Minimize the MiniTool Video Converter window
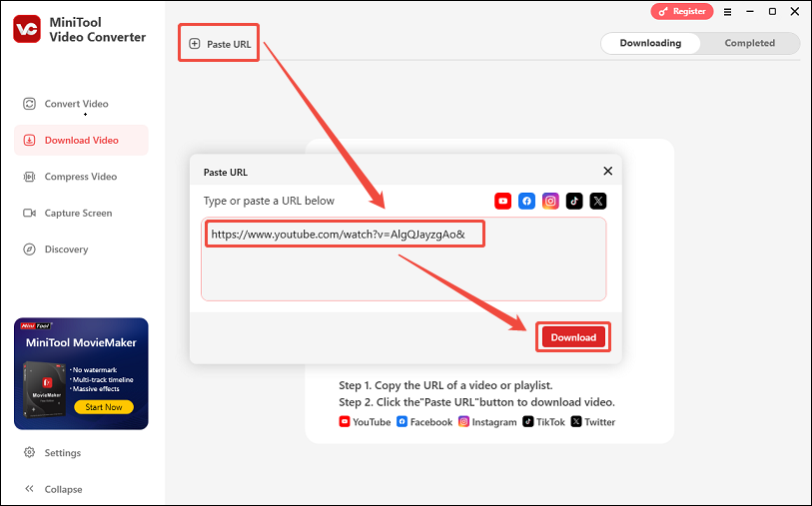 (x=750, y=11)
